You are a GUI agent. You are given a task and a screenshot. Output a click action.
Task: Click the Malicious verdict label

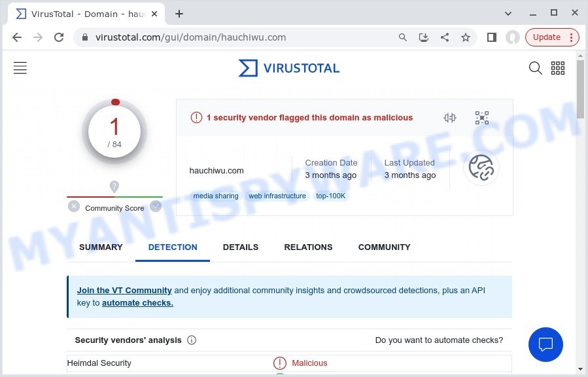tap(309, 363)
